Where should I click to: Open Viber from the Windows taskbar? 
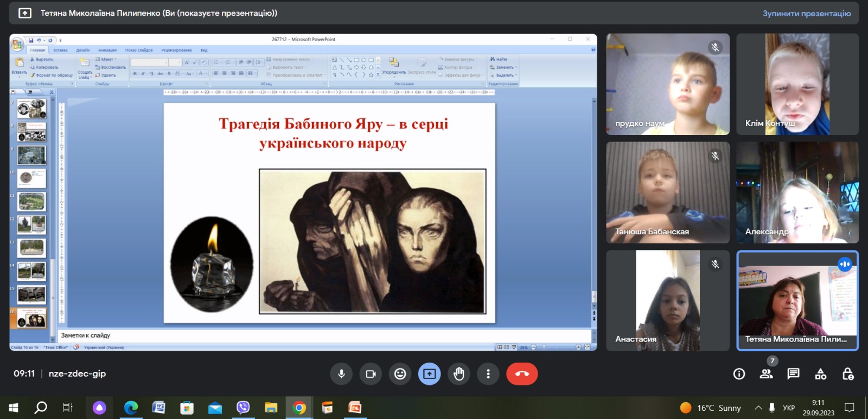coord(243,407)
